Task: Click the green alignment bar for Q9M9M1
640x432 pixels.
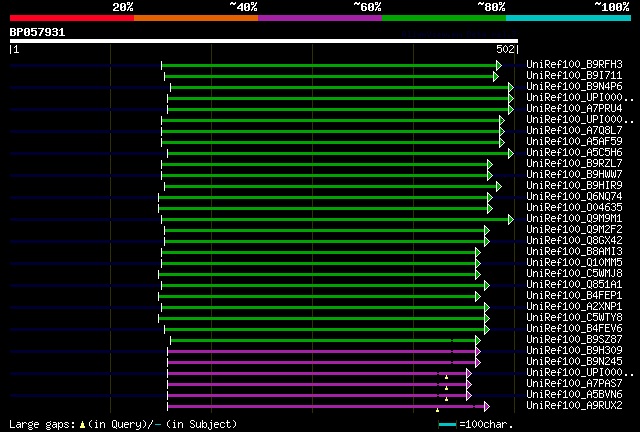Action: point(335,220)
